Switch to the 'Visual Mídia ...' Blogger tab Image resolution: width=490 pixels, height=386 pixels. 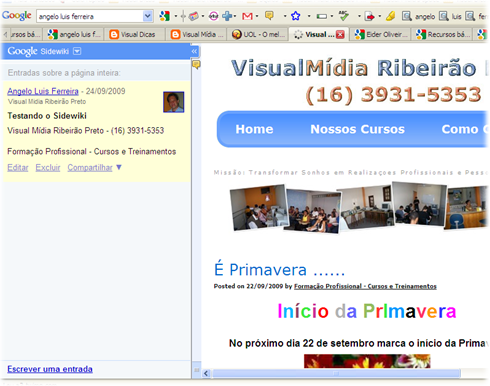pos(196,34)
